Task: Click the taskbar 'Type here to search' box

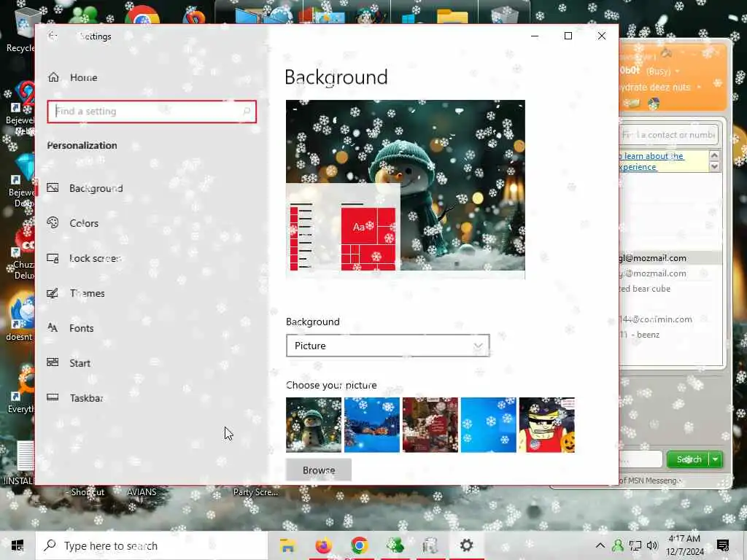Action: 152,545
